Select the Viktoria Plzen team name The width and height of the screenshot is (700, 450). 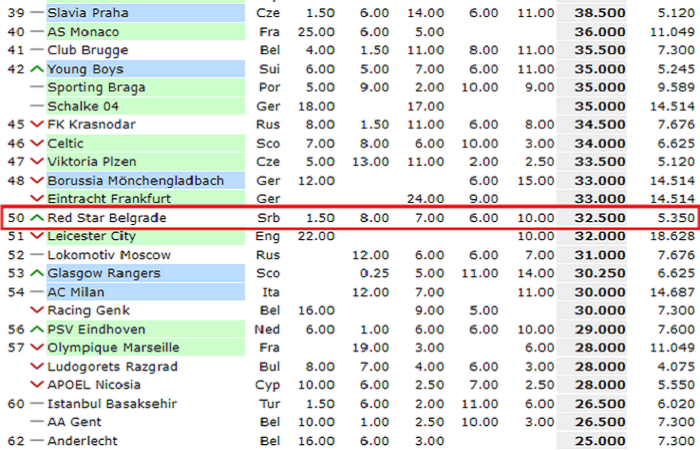pyautogui.click(x=92, y=162)
